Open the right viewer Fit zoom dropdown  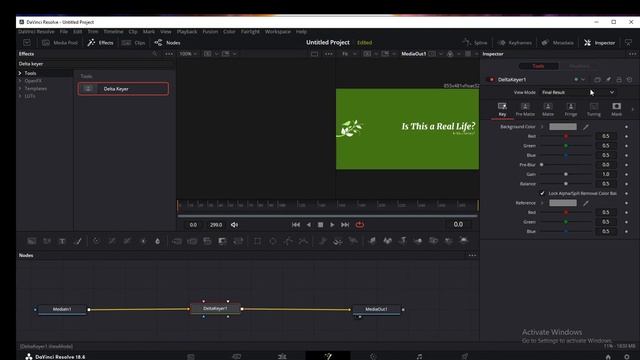click(x=349, y=54)
